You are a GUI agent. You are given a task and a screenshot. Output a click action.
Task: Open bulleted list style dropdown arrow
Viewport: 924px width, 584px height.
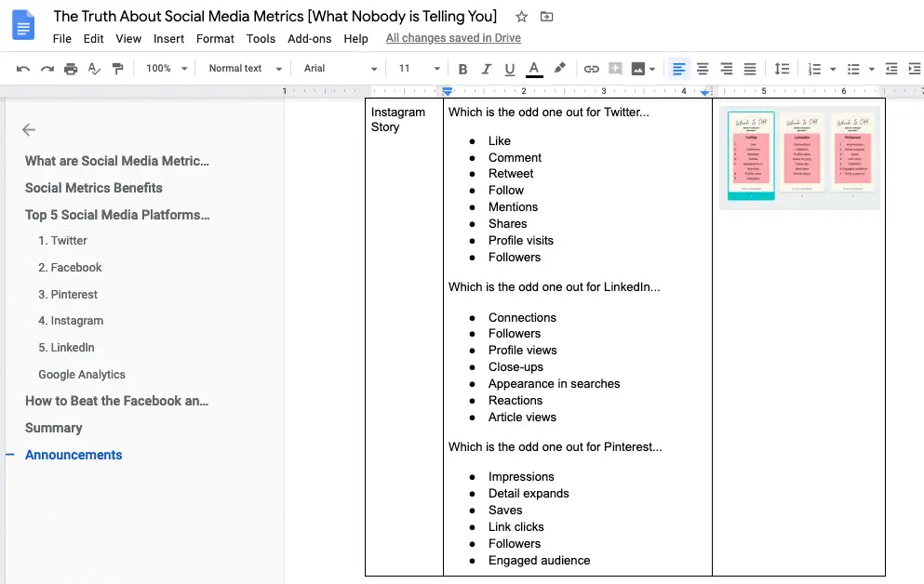tap(872, 69)
